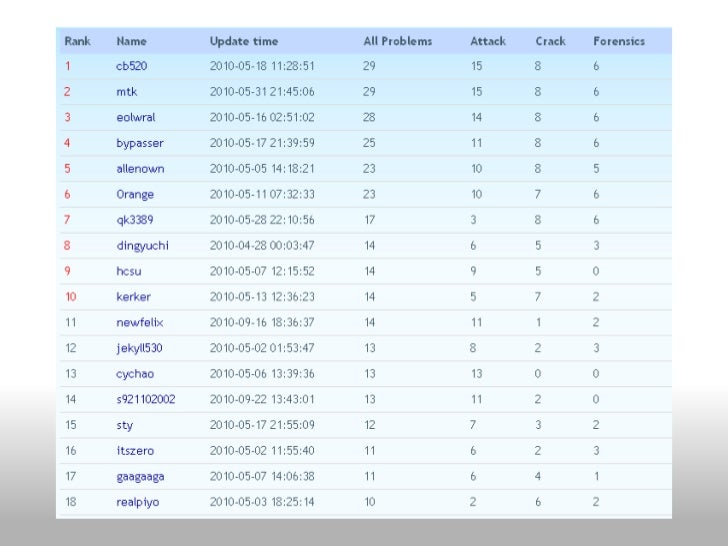This screenshot has width=728, height=546.
Task: Click the Name column header
Action: click(131, 41)
